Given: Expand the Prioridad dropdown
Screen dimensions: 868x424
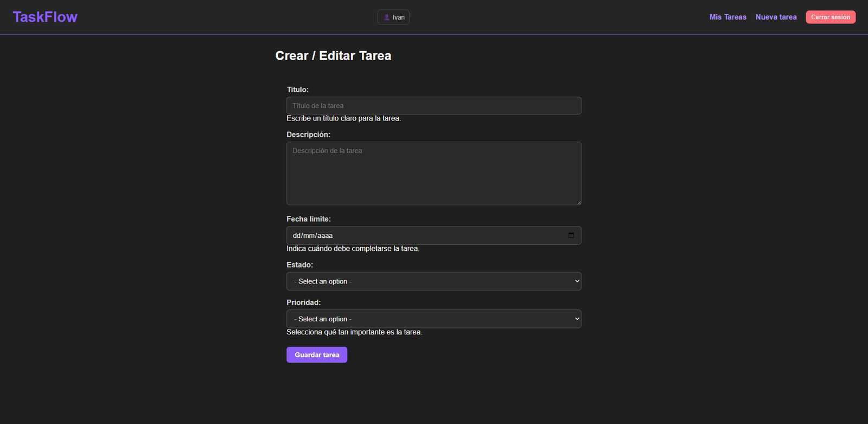Looking at the screenshot, I should pos(433,319).
